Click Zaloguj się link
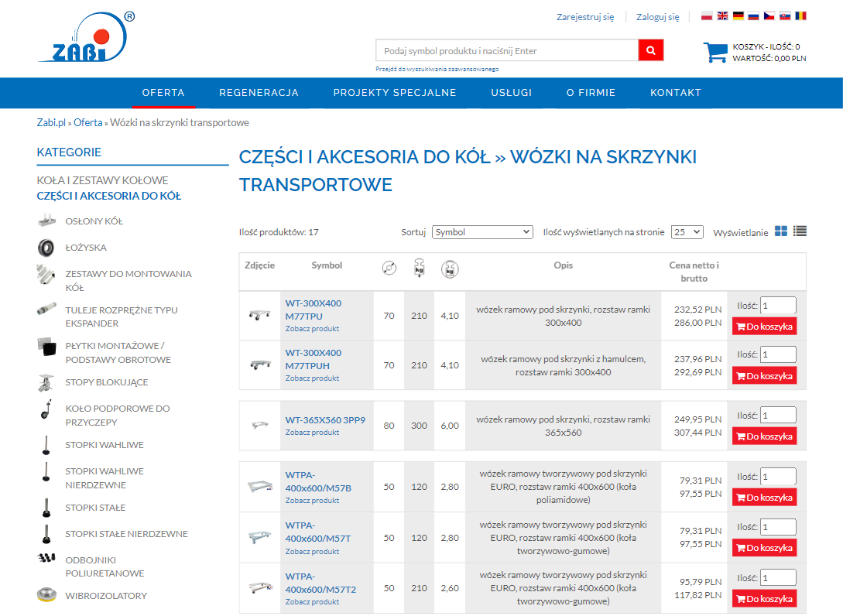 point(657,17)
